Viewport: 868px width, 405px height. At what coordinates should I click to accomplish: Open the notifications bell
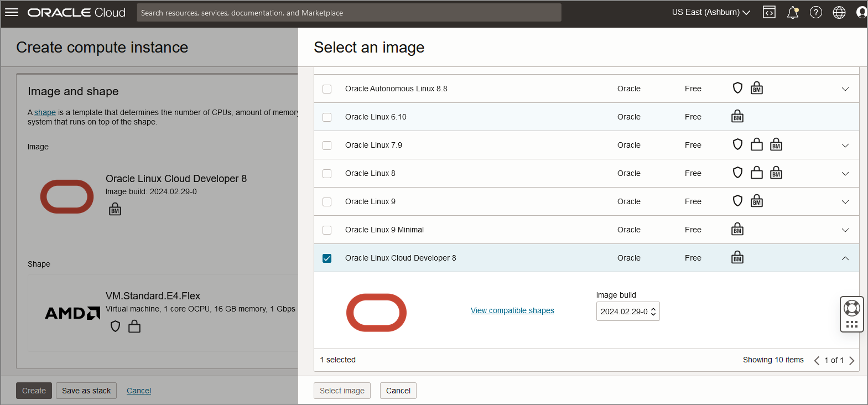793,12
